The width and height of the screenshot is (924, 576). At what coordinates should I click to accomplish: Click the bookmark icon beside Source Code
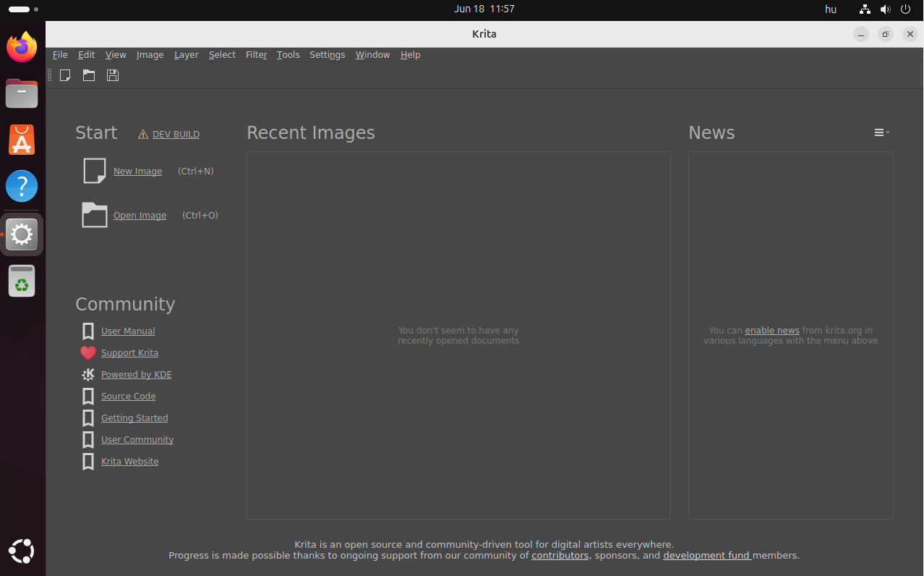coord(88,397)
